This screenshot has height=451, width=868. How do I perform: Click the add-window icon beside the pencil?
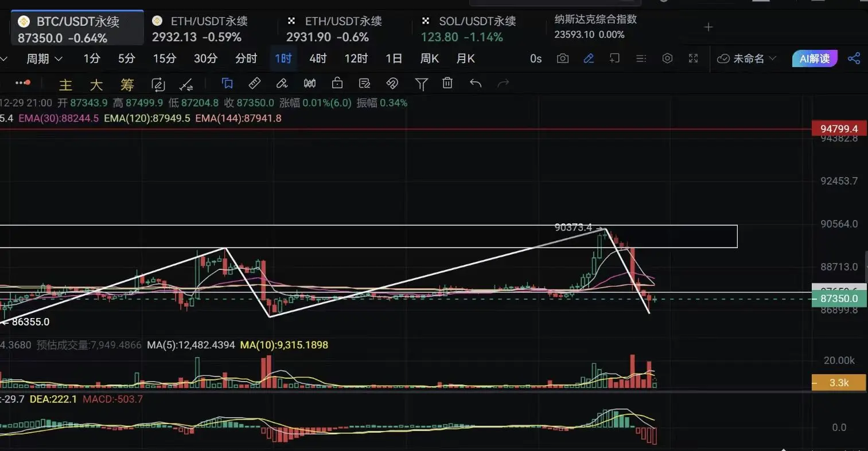point(614,58)
